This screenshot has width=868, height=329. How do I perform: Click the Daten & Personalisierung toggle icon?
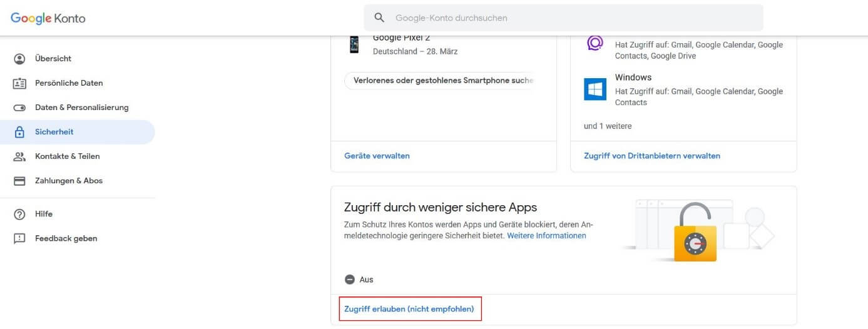coord(19,108)
